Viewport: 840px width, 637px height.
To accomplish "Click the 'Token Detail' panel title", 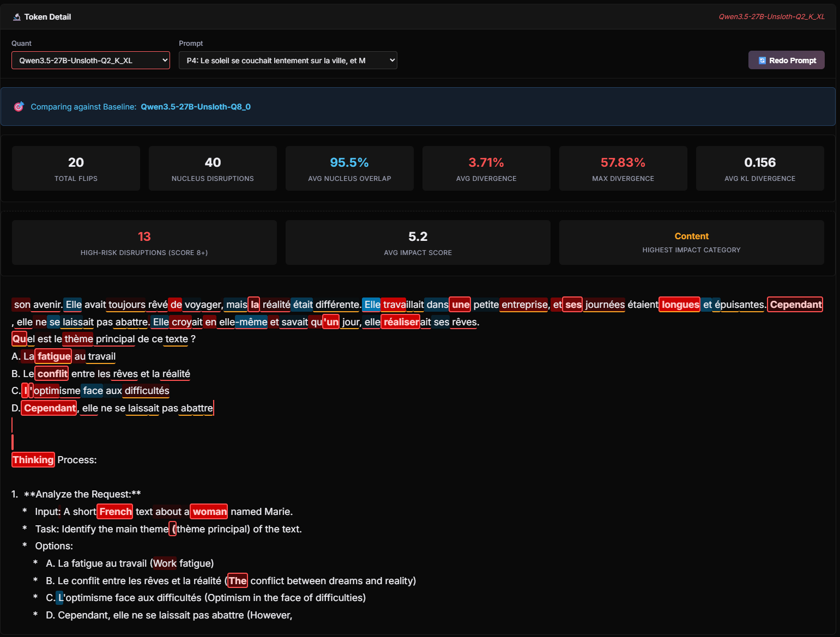I will point(47,17).
